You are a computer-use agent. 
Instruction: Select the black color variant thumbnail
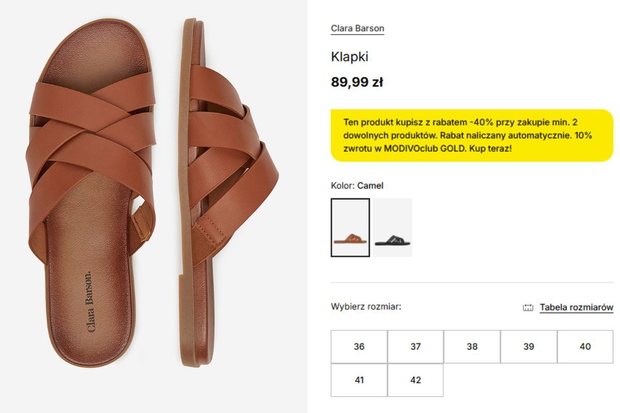(x=392, y=227)
